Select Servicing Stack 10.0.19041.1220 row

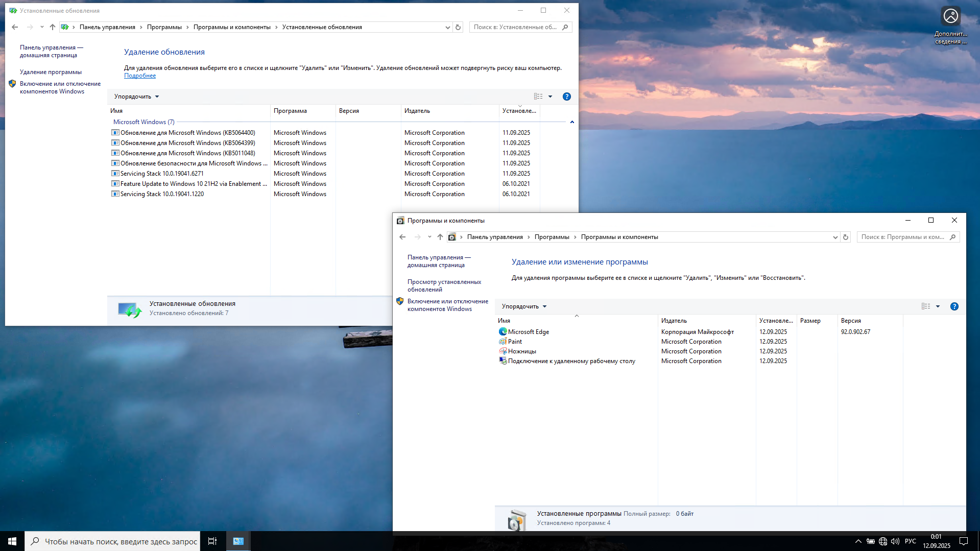(x=325, y=194)
